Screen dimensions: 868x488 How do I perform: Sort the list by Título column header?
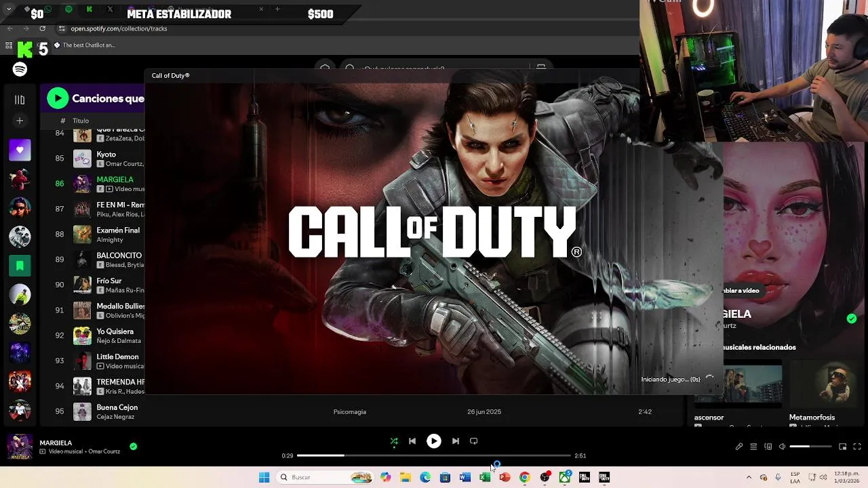[x=81, y=121]
